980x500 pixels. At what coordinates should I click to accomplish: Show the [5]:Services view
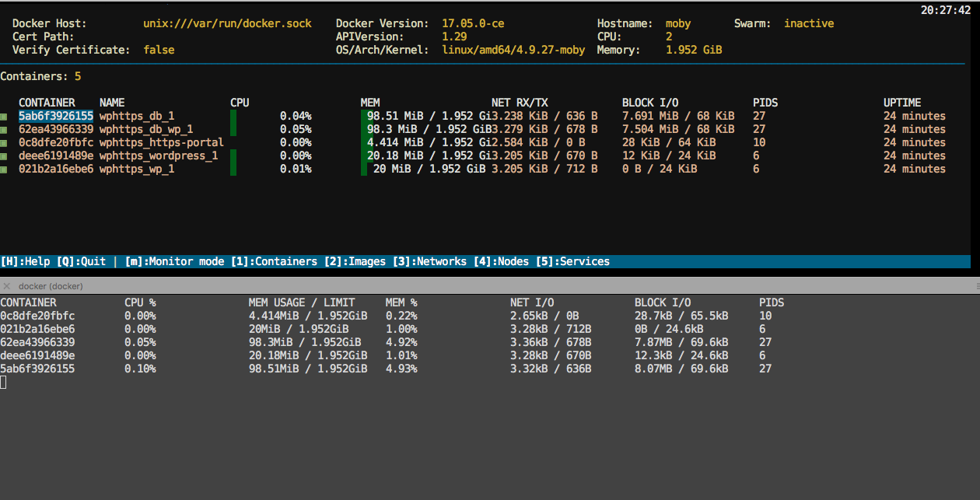click(572, 261)
